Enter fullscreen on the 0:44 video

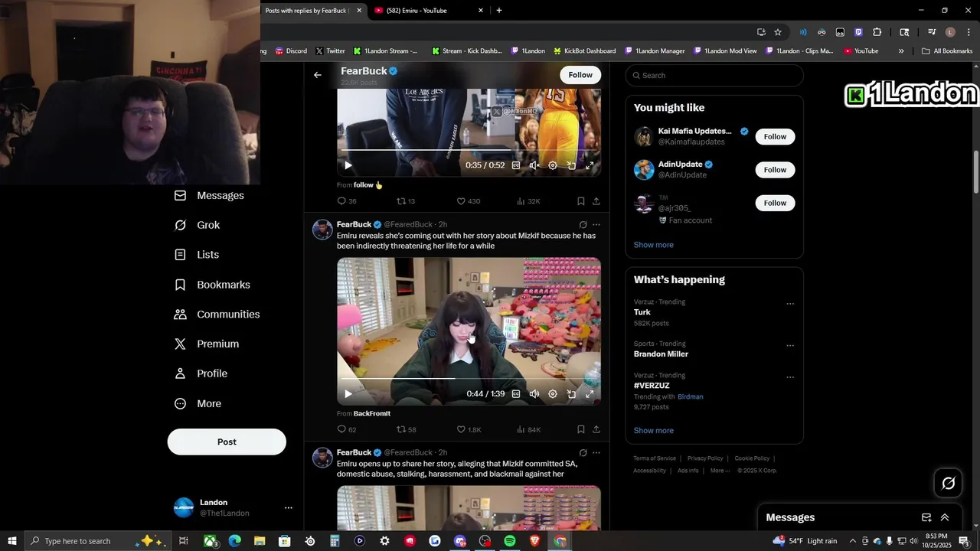[590, 394]
